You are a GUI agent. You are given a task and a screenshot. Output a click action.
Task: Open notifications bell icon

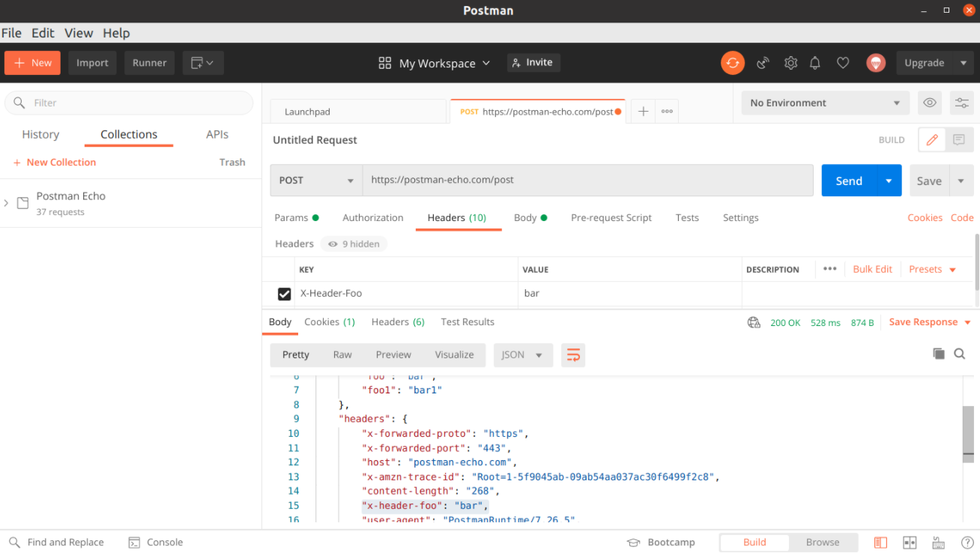coord(815,63)
